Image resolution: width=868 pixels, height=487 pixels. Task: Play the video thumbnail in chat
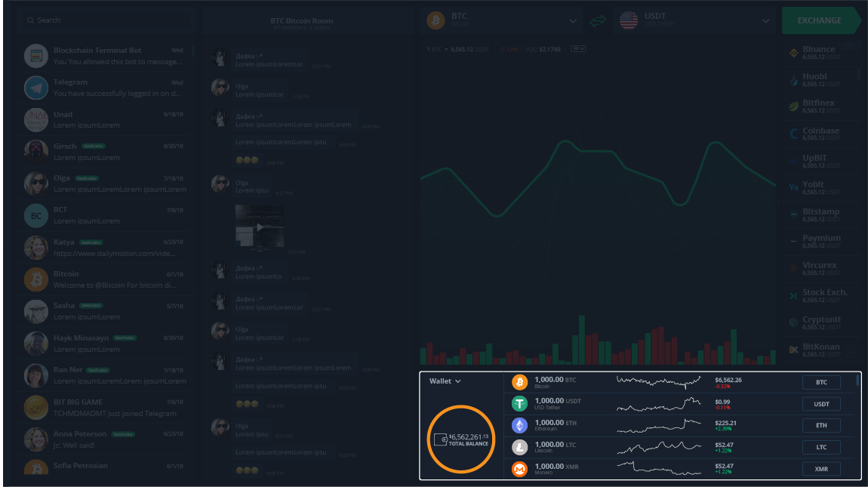coord(261,226)
